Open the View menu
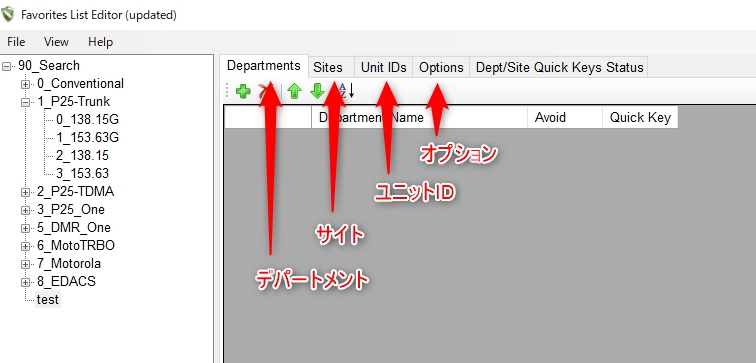Image resolution: width=756 pixels, height=363 pixels. click(56, 42)
